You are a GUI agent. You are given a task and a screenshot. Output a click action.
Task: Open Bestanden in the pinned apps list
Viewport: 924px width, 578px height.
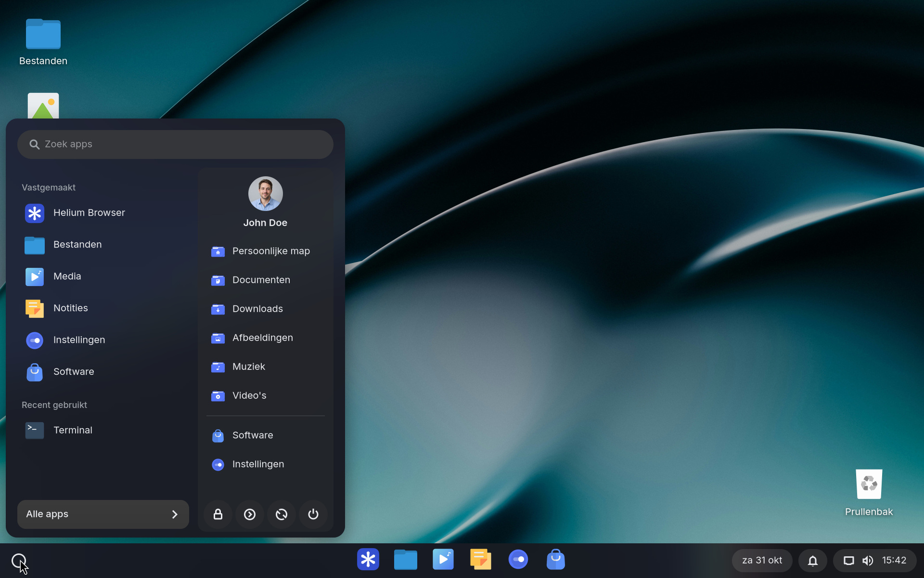[x=103, y=245]
